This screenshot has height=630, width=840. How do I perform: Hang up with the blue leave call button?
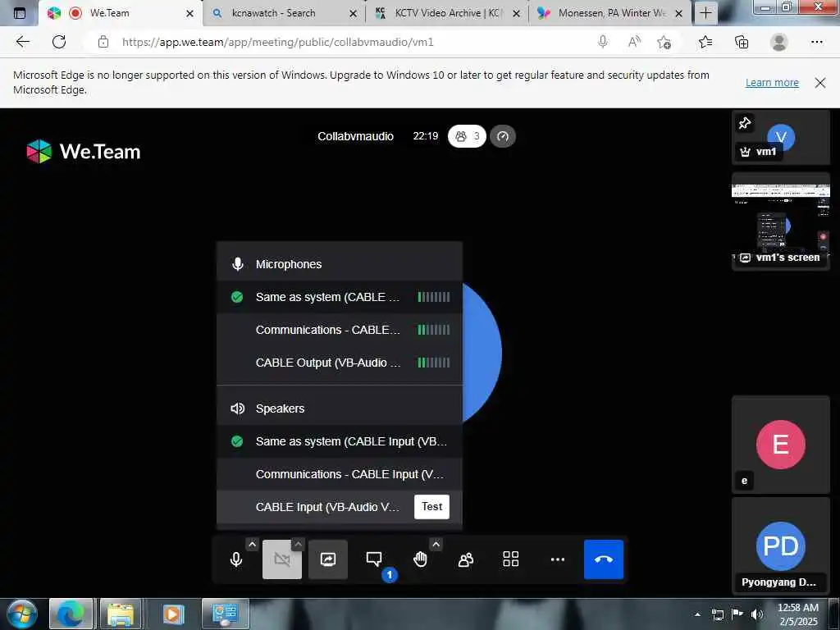604,559
